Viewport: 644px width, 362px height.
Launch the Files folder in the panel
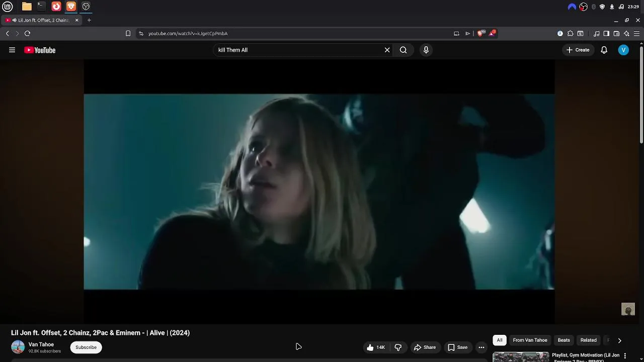27,7
